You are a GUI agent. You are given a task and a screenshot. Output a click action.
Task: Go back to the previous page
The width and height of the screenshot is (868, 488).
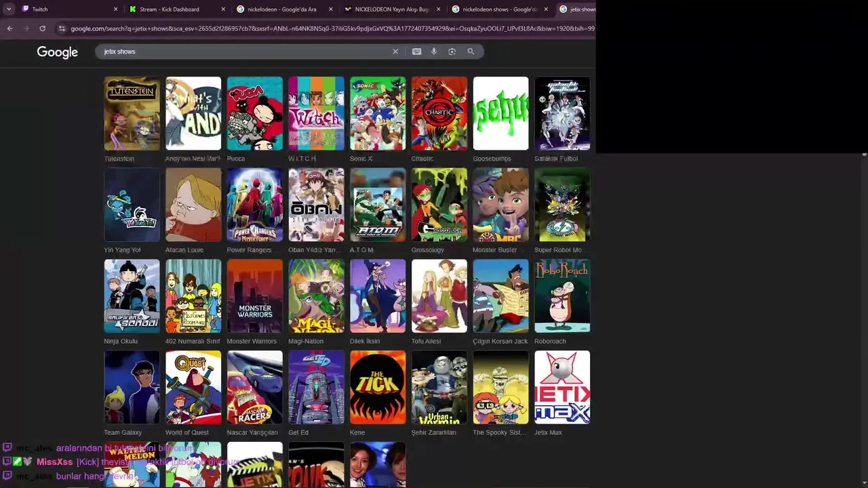(x=9, y=28)
